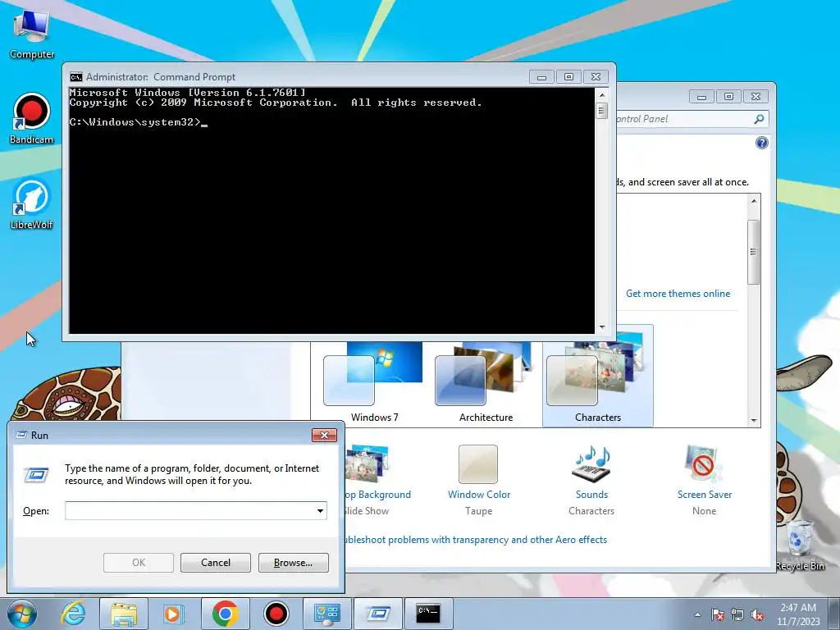Click the Command Prompt scrollbar up arrow
Viewport: 840px width, 630px height.
pos(601,95)
